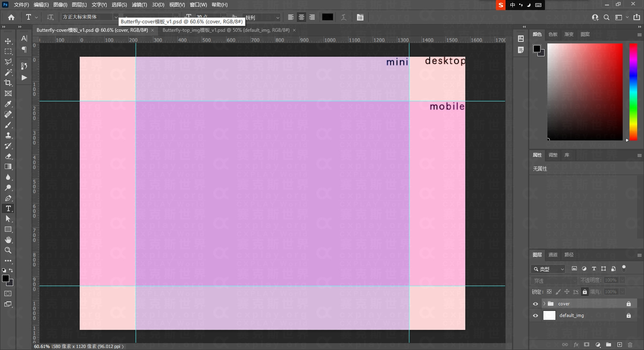This screenshot has width=644, height=350.
Task: Align text left
Action: (291, 17)
